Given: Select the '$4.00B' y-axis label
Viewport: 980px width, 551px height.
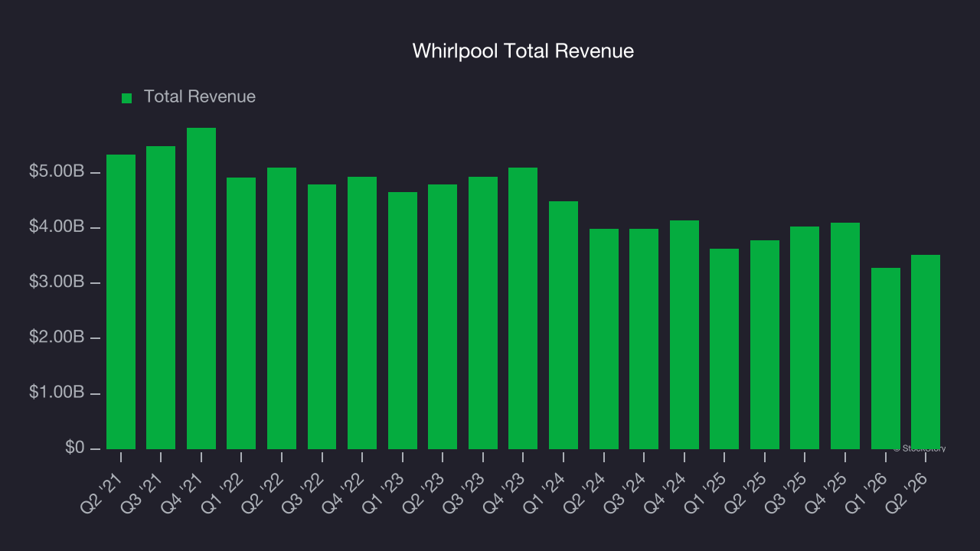Looking at the screenshot, I should pos(57,227).
